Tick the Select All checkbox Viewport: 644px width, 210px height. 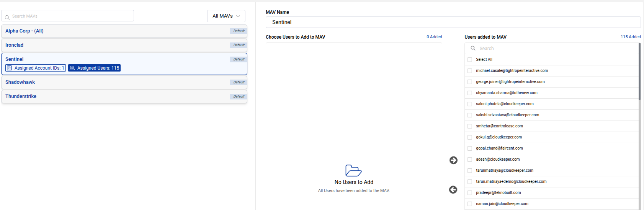470,60
